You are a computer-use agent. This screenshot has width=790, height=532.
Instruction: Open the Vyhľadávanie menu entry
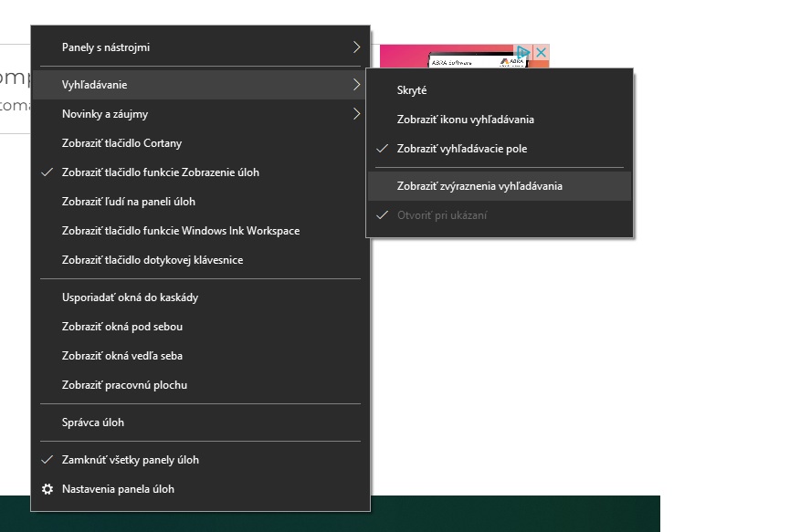(201, 85)
